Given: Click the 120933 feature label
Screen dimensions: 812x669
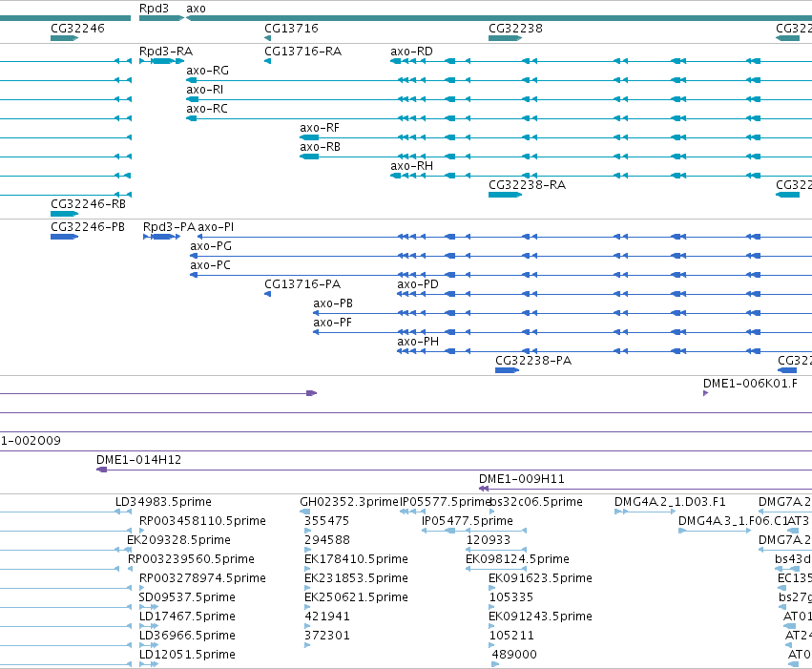Looking at the screenshot, I should [489, 540].
